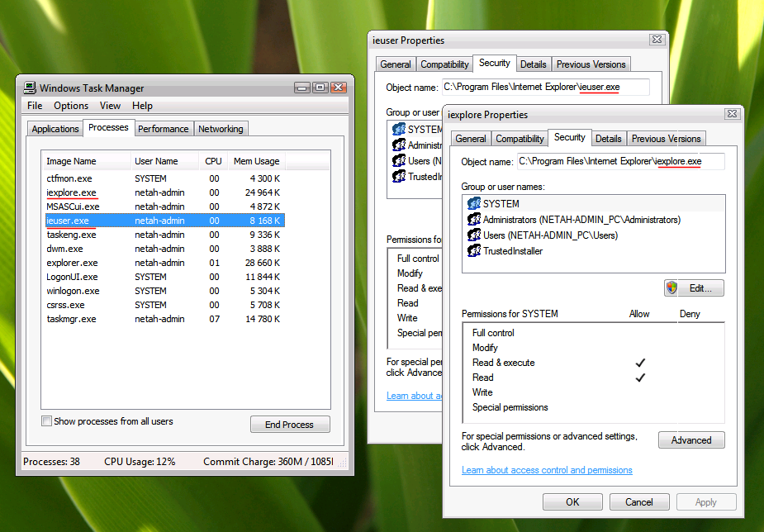Switch to the Performance tab
764x532 pixels.
pos(163,129)
